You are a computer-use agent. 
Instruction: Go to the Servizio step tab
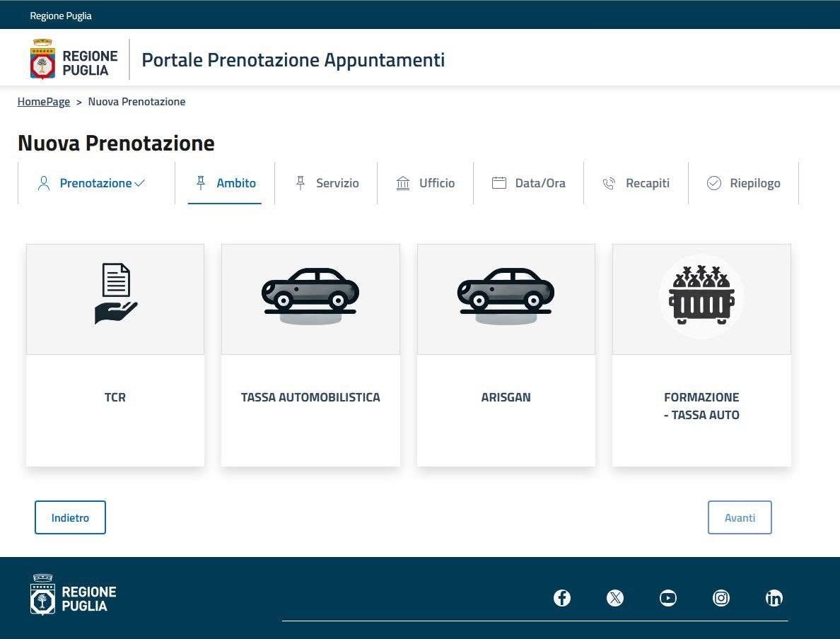point(327,183)
